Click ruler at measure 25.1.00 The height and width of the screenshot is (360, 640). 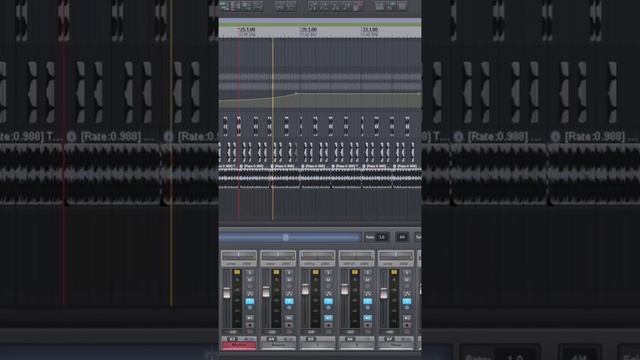click(247, 30)
